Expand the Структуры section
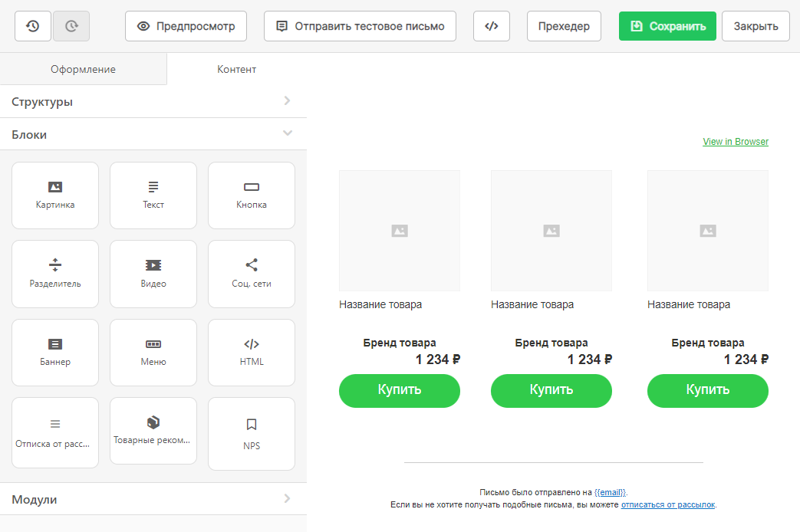800x532 pixels. [x=153, y=101]
